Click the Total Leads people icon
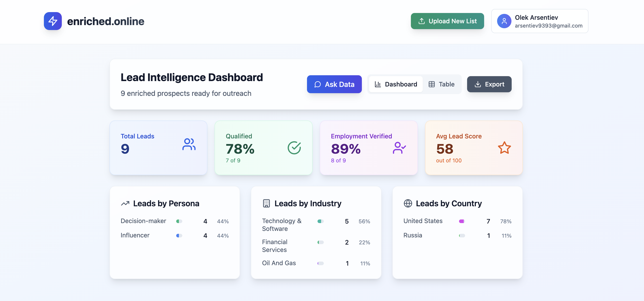The image size is (644, 301). [x=189, y=144]
